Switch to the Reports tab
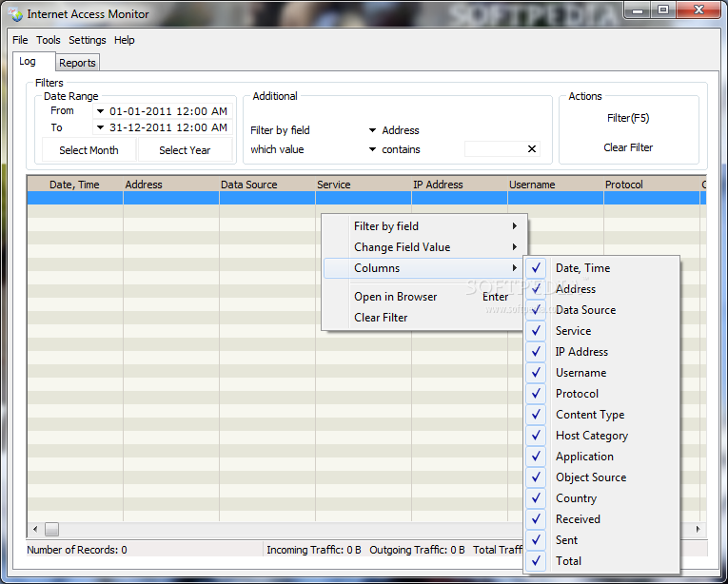728x584 pixels. (77, 63)
